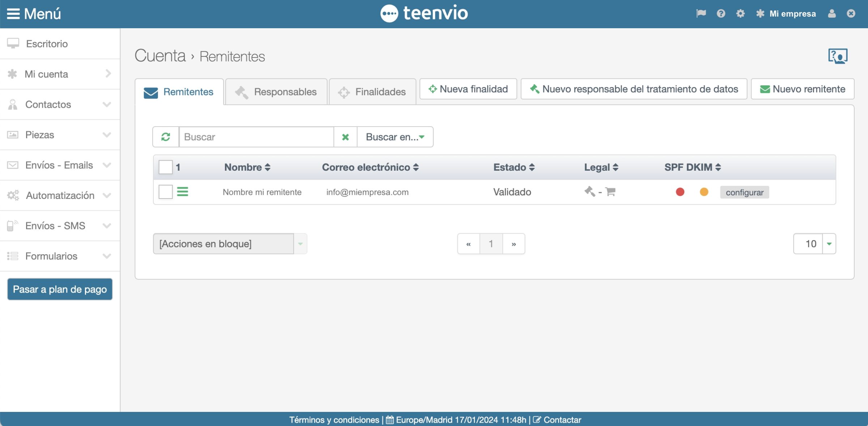Image resolution: width=868 pixels, height=426 pixels.
Task: Open Acciones en bloque dropdown
Action: point(230,244)
